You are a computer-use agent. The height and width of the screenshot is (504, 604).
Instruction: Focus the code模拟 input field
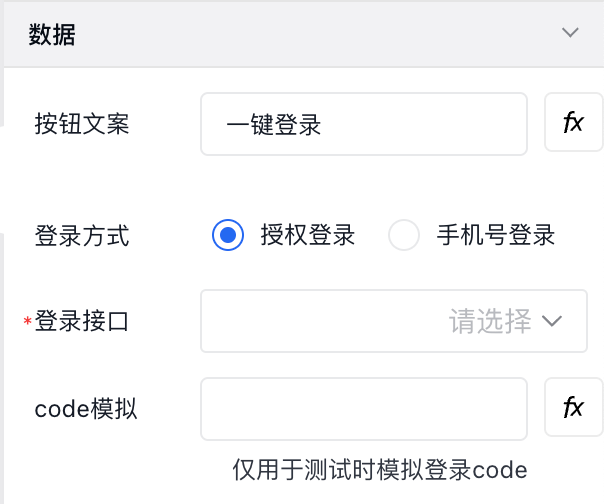[x=364, y=408]
